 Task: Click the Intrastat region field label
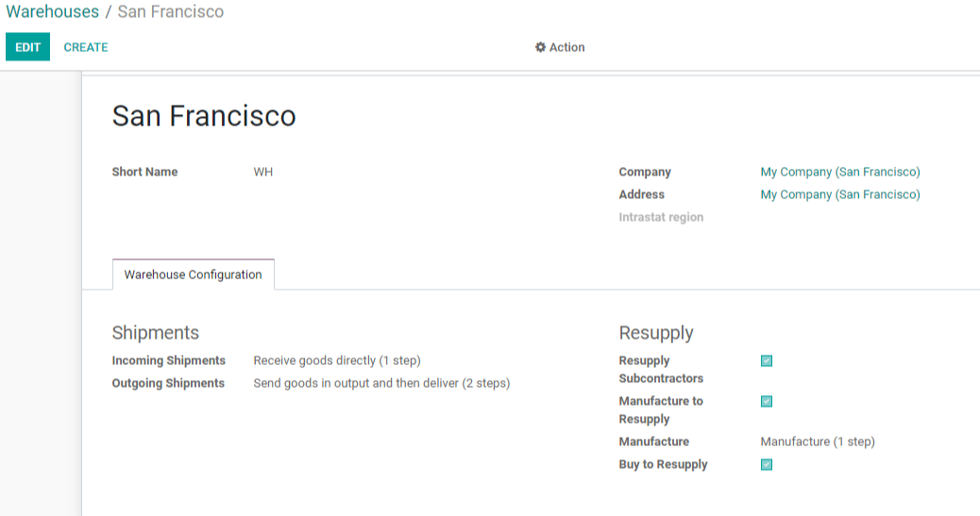[661, 217]
